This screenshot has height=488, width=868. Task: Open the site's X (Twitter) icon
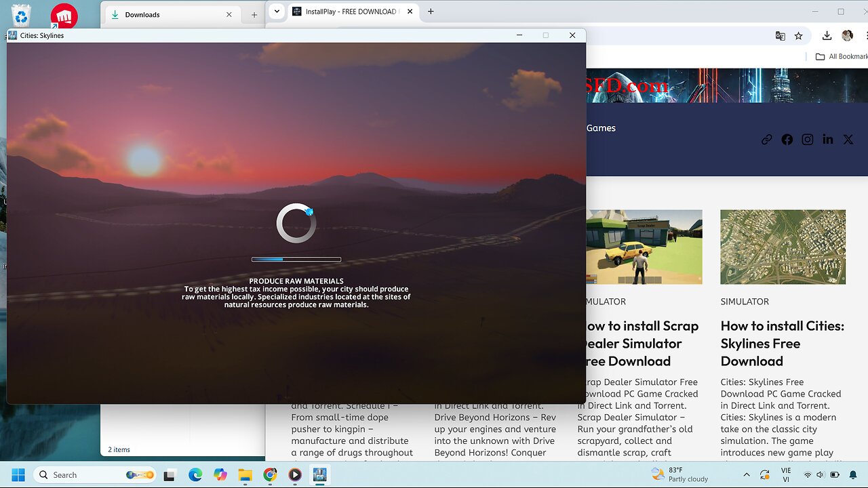tap(848, 140)
